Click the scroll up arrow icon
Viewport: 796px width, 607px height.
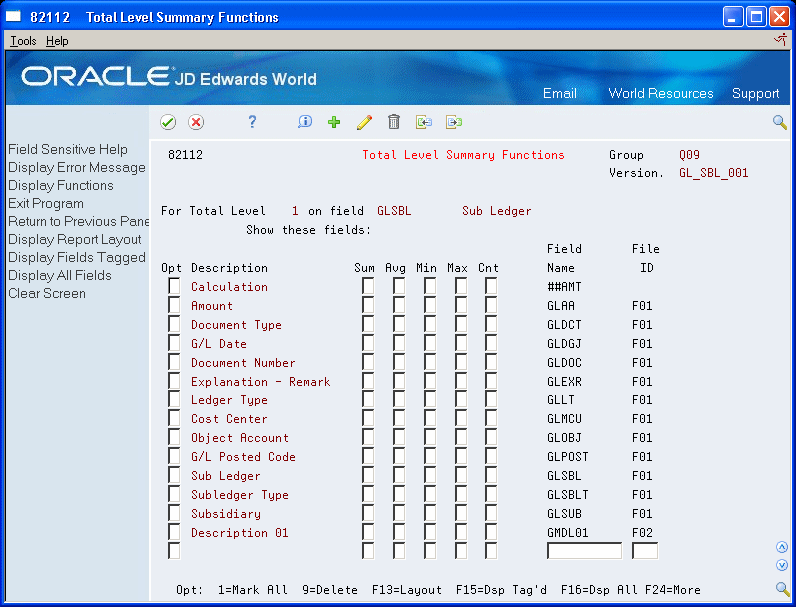coord(782,547)
